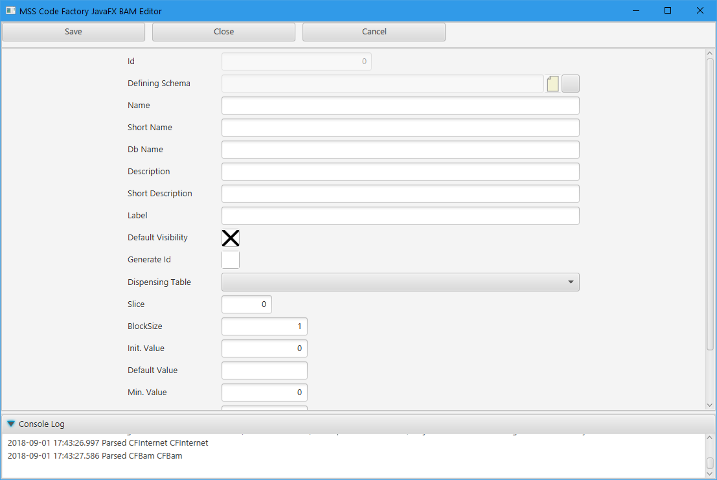Screen dimensions: 717x480
Task: Click the BlockSize value field
Action: coord(264,326)
